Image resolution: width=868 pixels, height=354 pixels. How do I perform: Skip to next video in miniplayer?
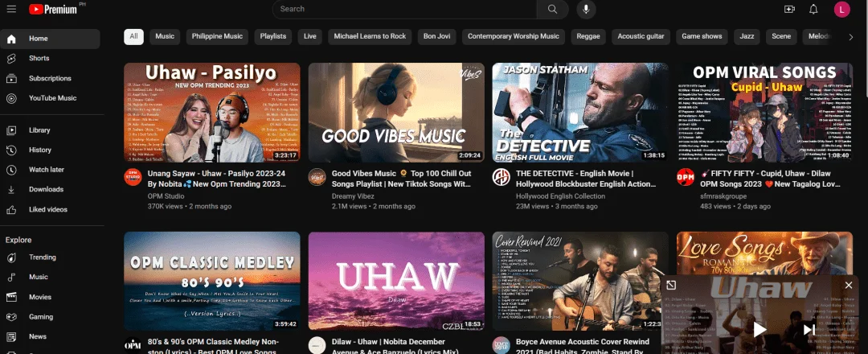[809, 330]
